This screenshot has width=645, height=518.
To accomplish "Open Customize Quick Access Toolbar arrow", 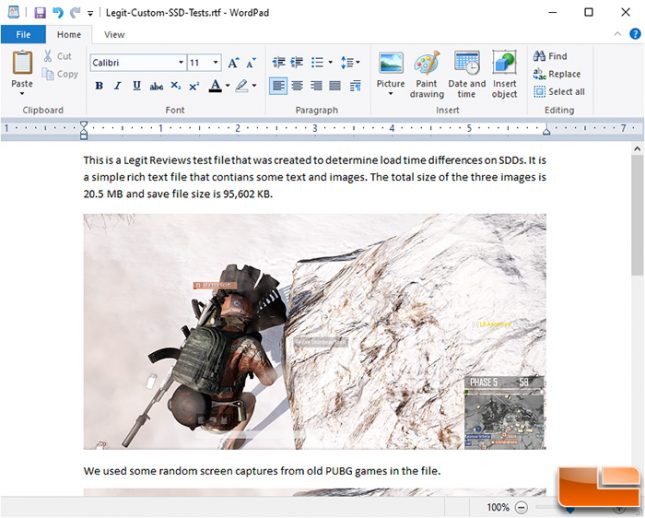I will pos(90,14).
